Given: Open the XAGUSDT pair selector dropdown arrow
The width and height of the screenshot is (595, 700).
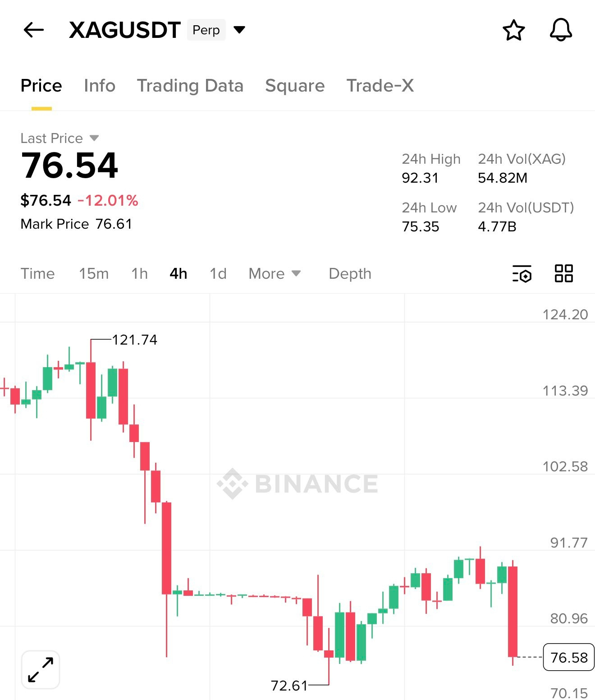Looking at the screenshot, I should [x=239, y=30].
